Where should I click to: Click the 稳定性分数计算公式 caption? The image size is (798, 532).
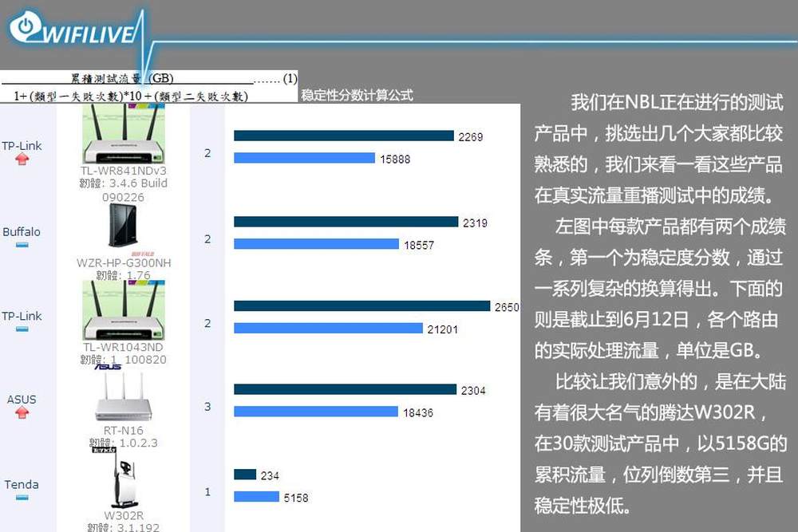[x=357, y=95]
